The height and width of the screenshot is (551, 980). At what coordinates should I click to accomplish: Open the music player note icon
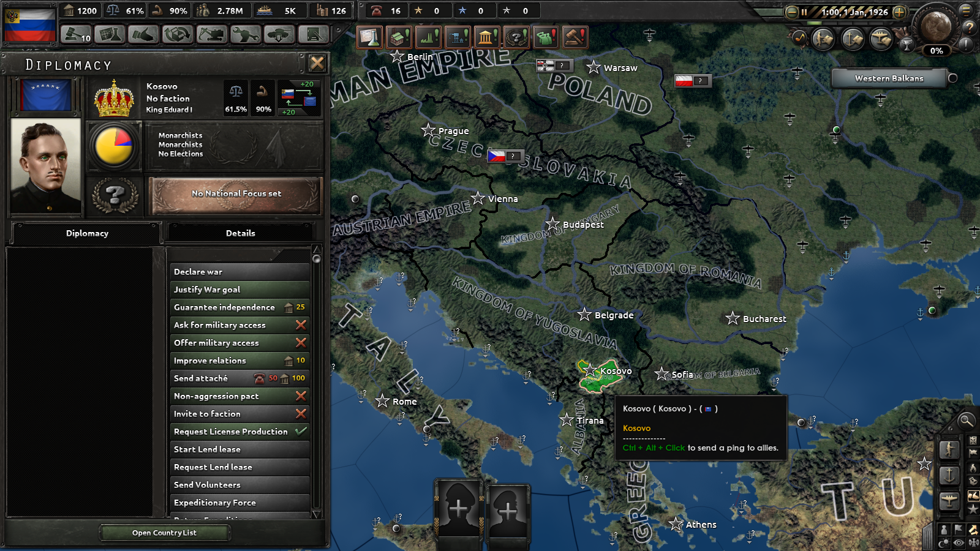(800, 39)
